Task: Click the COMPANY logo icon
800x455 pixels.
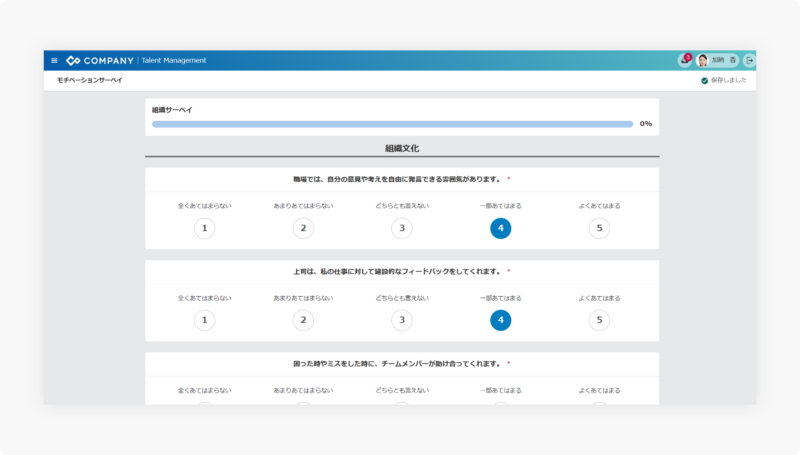Action: coord(73,60)
